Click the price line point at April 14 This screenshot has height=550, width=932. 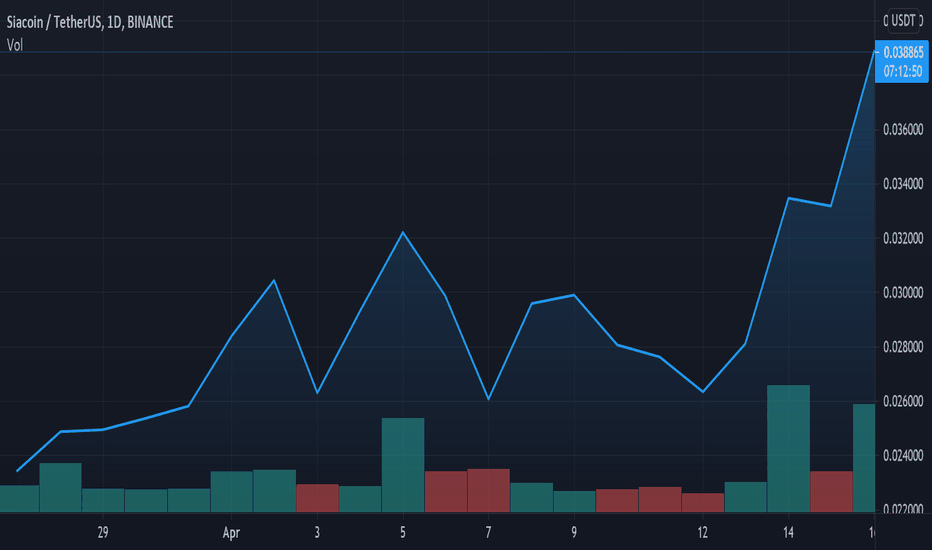coord(788,198)
